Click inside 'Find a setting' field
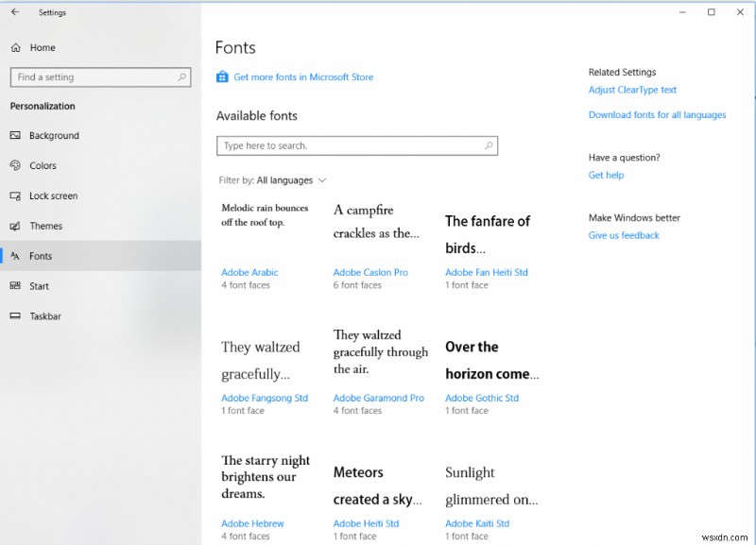Screen dimensions: 756x545 pyautogui.click(x=94, y=77)
